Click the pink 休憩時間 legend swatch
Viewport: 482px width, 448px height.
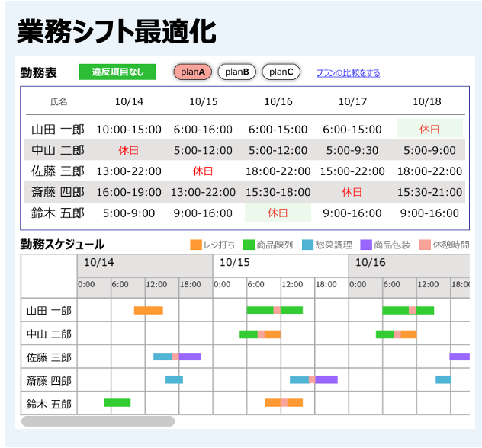coord(425,245)
